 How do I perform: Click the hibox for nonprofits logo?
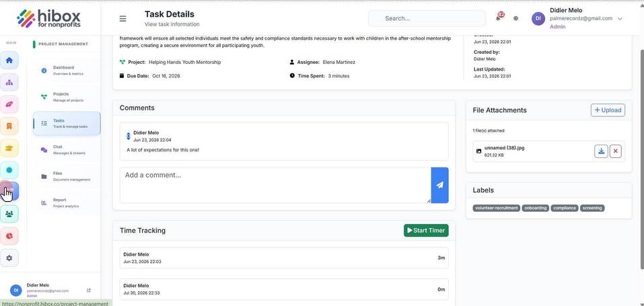pos(48,18)
